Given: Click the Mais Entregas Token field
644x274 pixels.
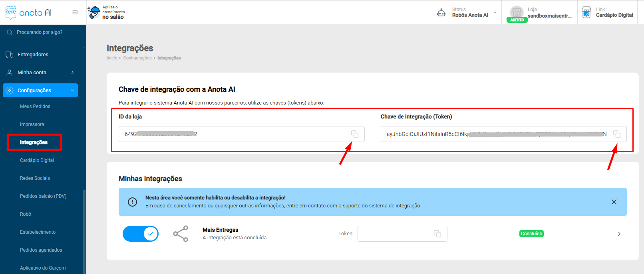Looking at the screenshot, I should click(x=402, y=234).
